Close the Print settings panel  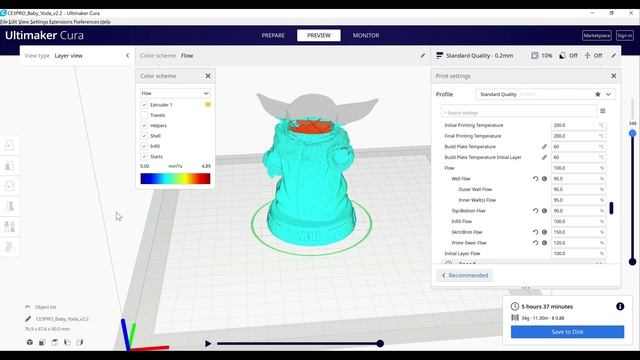[x=613, y=76]
